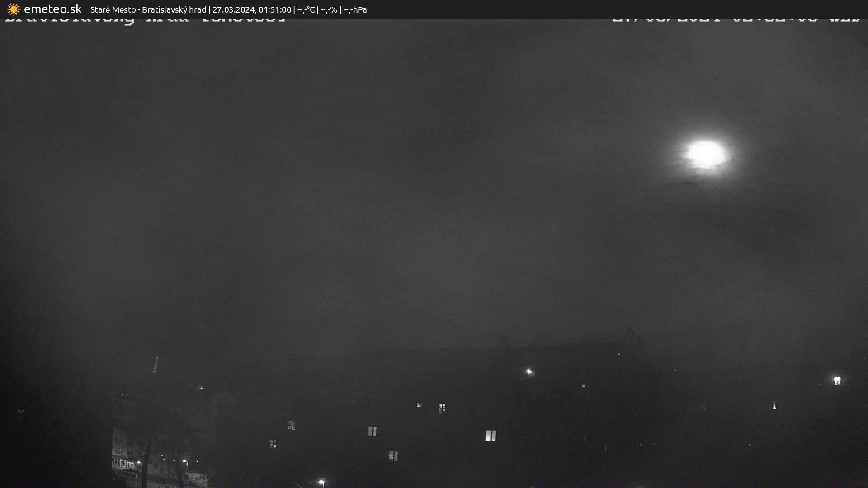Click the bright light on the castle roof
This screenshot has height=488, width=868.
point(529,371)
